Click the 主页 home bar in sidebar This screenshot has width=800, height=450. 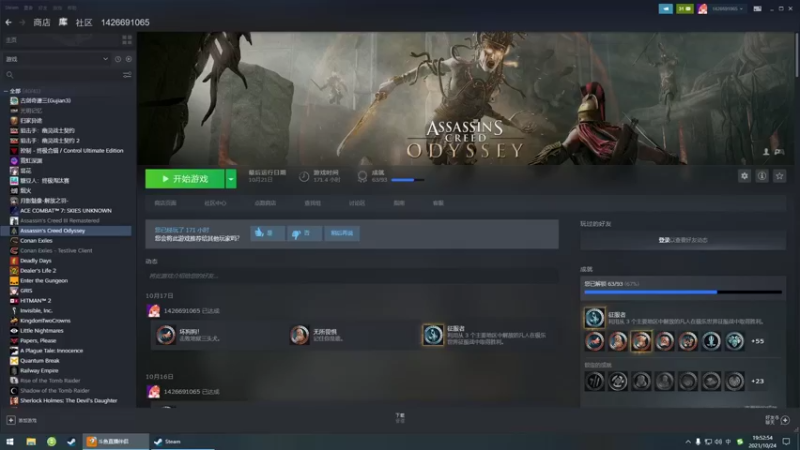(60, 40)
